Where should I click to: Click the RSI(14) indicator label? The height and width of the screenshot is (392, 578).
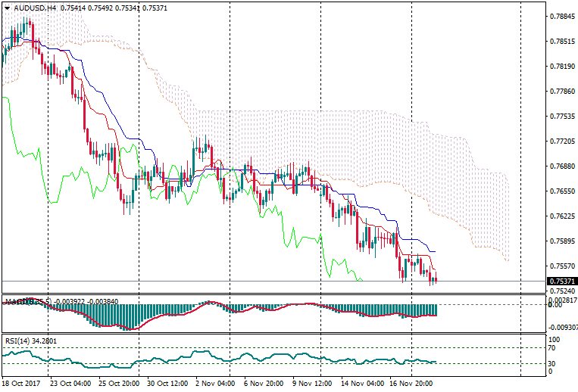pyautogui.click(x=20, y=341)
